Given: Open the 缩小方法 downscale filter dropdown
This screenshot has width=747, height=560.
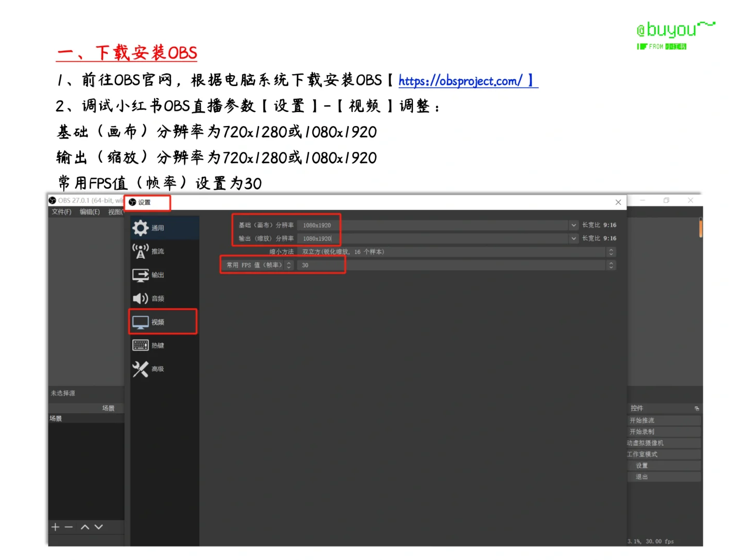Looking at the screenshot, I should 611,252.
